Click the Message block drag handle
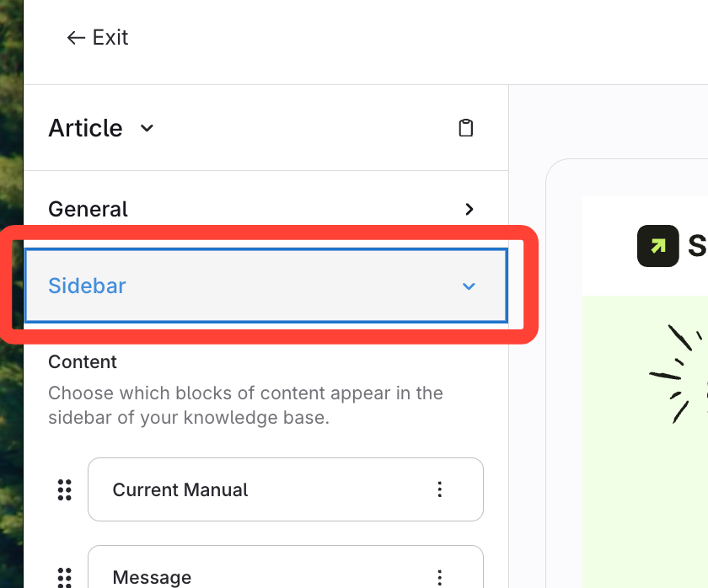 click(x=64, y=577)
